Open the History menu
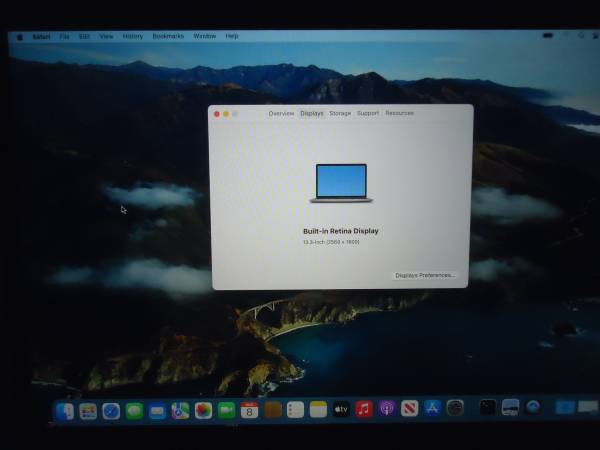This screenshot has width=600, height=450. (x=133, y=36)
